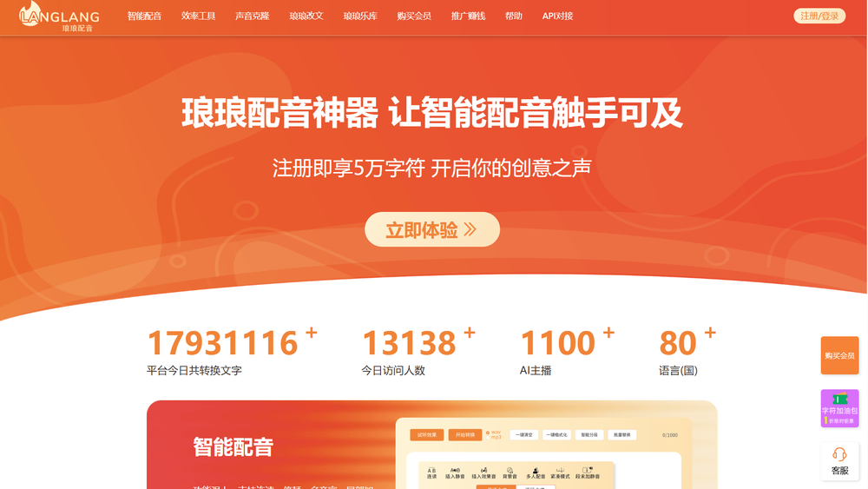This screenshot has width=868, height=489.
Task: Click the 13138 visitor count
Action: 409,343
